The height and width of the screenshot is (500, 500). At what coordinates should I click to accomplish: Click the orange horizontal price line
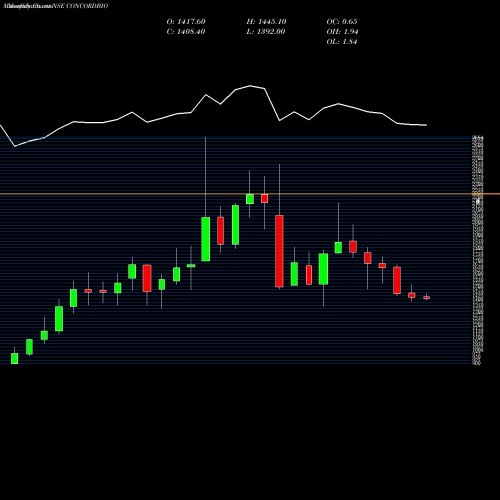(x=250, y=194)
